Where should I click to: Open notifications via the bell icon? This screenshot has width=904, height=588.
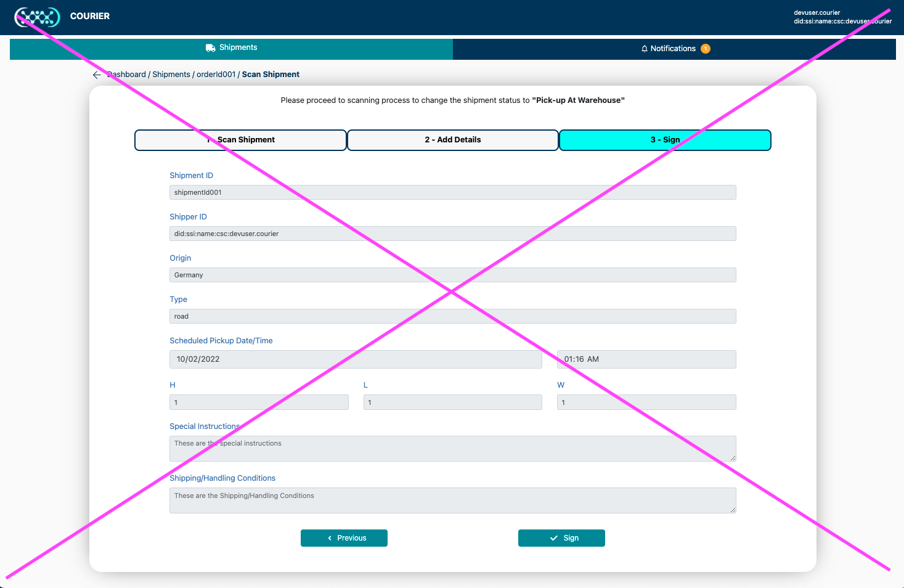tap(644, 48)
